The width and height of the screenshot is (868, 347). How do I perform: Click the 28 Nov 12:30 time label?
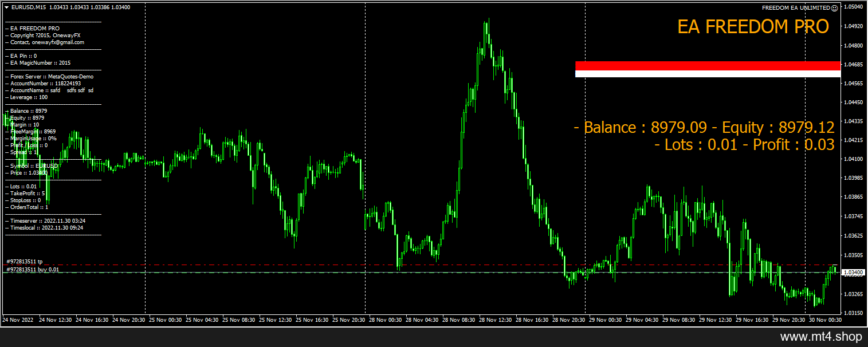coord(496,320)
